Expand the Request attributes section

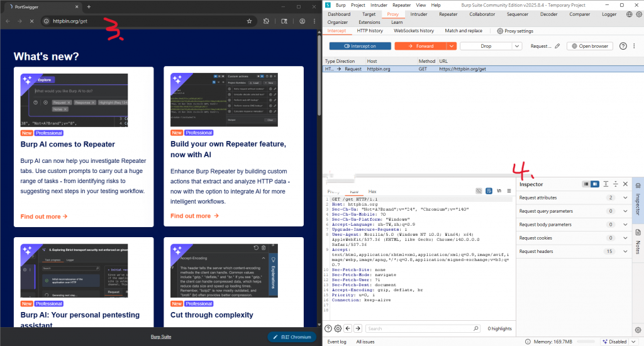pos(625,198)
